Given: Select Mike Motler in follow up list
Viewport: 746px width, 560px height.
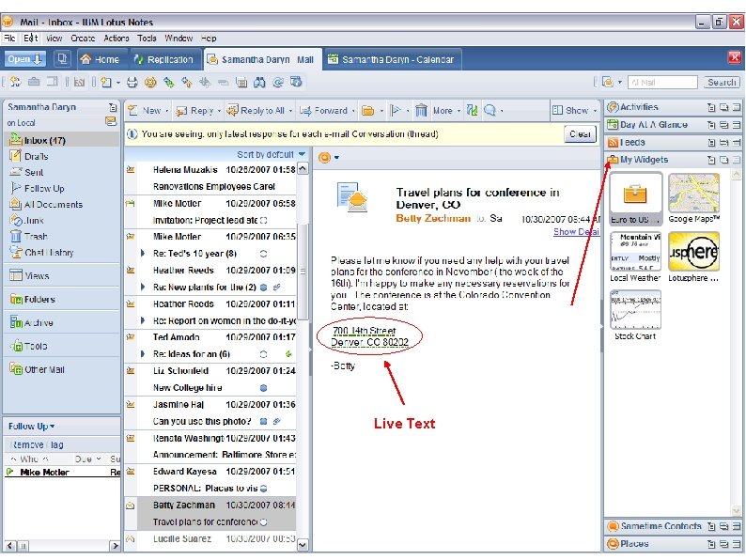Looking at the screenshot, I should [44, 472].
